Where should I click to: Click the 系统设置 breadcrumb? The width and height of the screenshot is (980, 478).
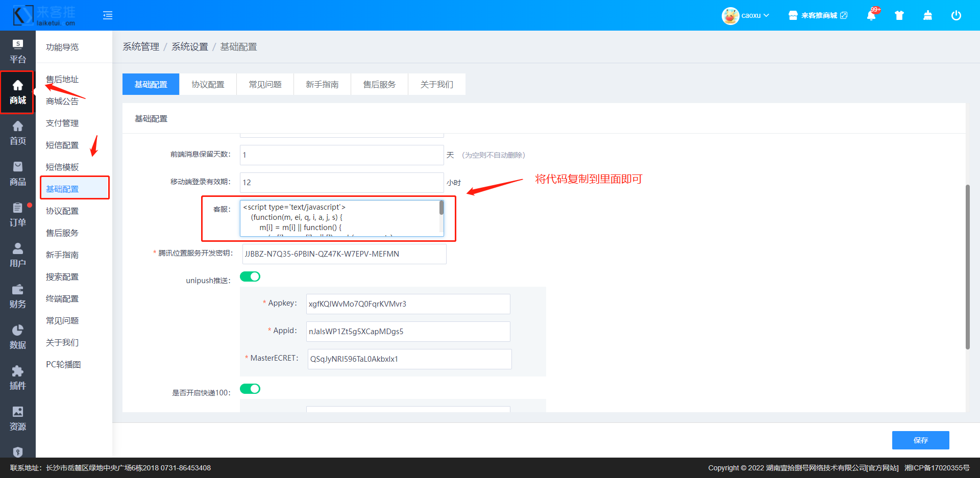click(x=190, y=47)
